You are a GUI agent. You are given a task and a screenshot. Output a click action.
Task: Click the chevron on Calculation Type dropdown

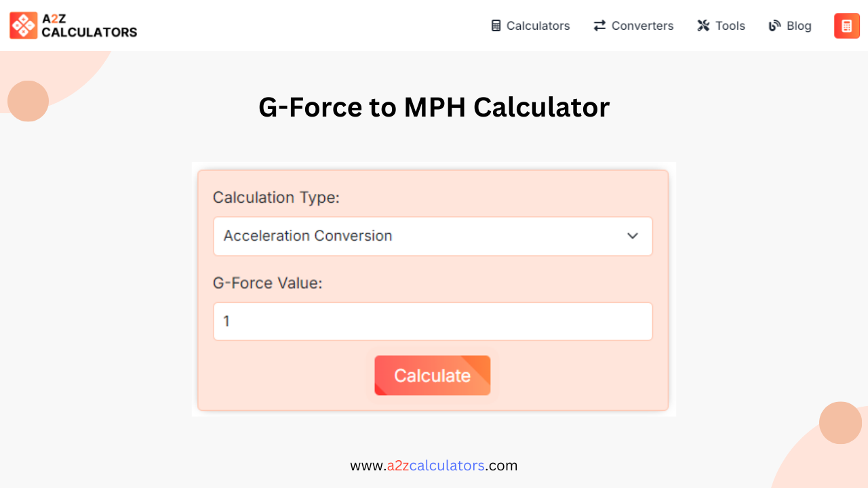point(633,236)
